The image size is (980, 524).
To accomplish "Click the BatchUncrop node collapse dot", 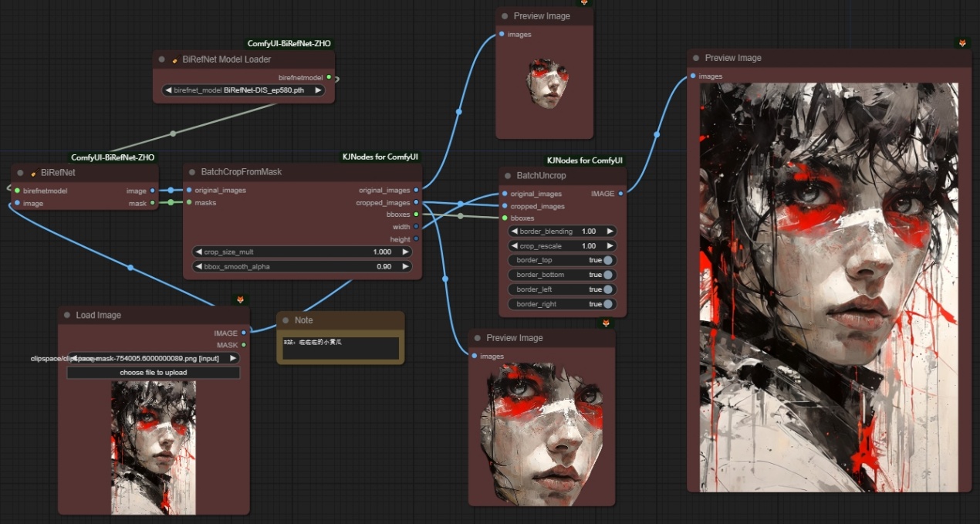I will [x=508, y=176].
